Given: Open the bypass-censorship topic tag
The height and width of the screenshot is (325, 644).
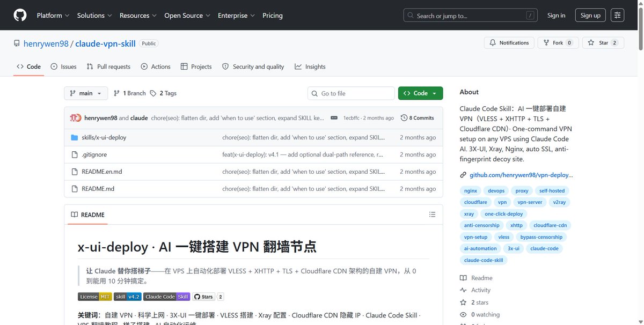Looking at the screenshot, I should click(x=541, y=237).
